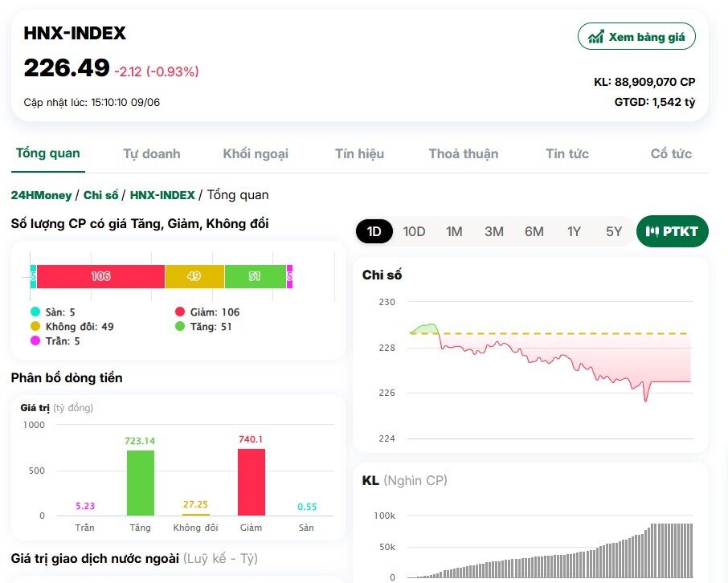
Task: Click the KL (Nghìn CP) volume chart title
Action: click(404, 480)
